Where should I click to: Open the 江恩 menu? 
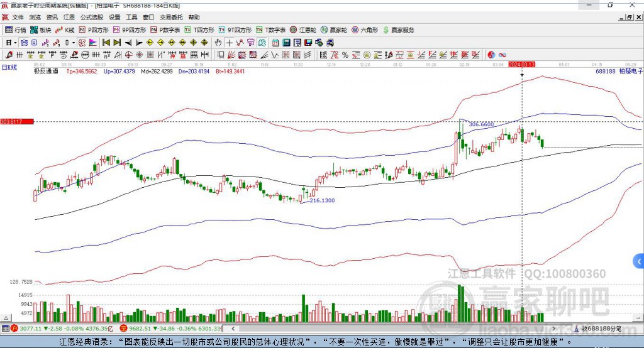[x=69, y=17]
